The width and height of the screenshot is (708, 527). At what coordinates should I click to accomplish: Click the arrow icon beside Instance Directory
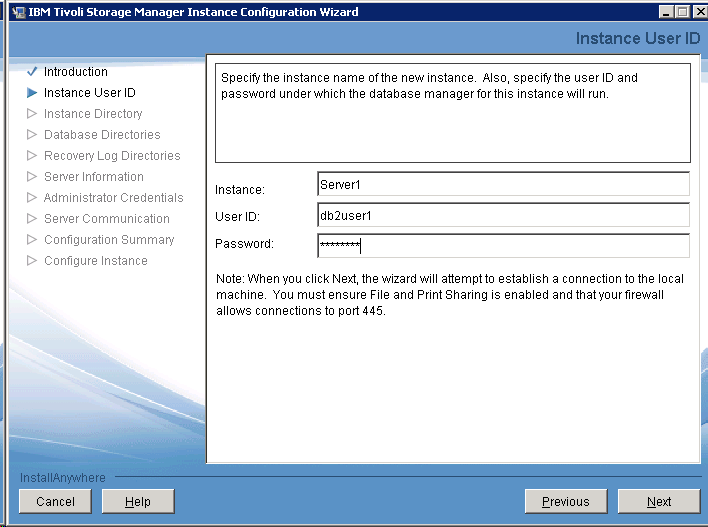click(32, 114)
